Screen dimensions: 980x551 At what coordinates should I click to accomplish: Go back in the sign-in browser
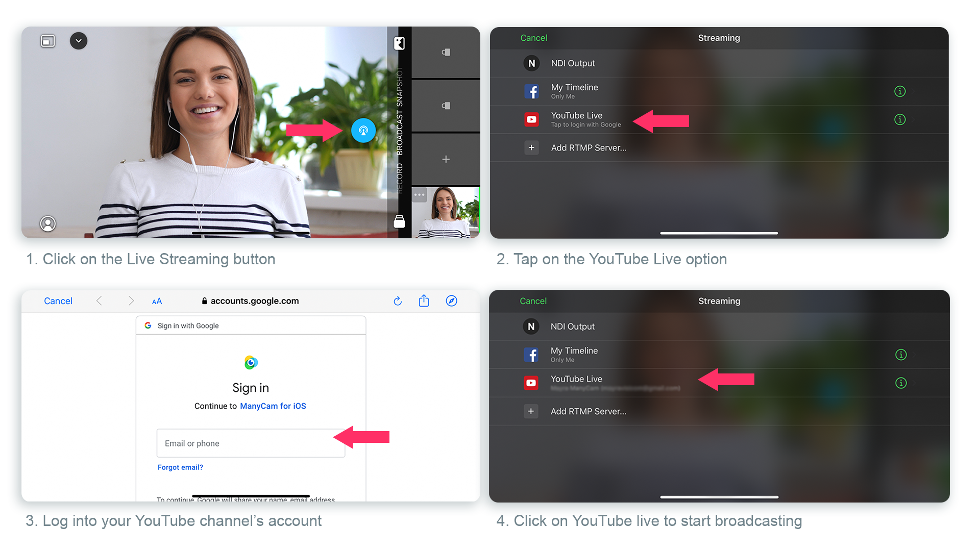pyautogui.click(x=99, y=301)
